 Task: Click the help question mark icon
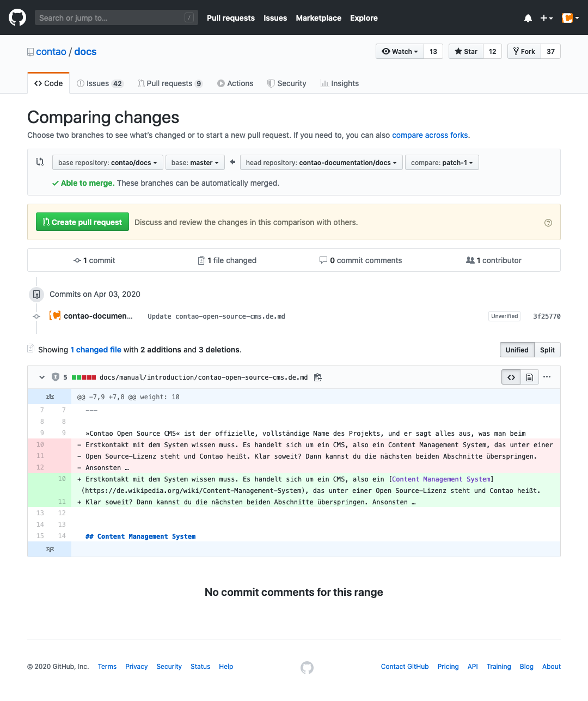click(548, 222)
